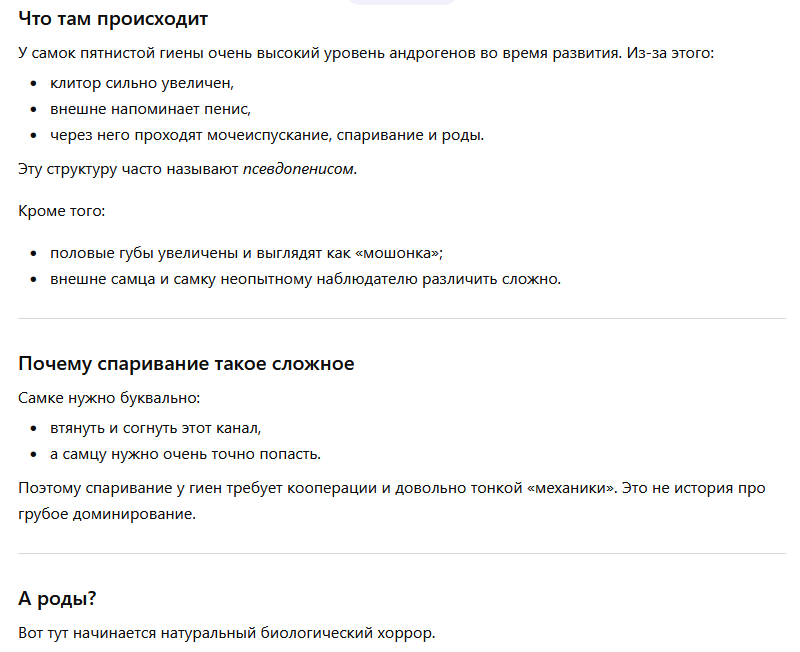Click the heading "Почему спаривание такое сложное"
The height and width of the screenshot is (652, 800).
click(186, 364)
